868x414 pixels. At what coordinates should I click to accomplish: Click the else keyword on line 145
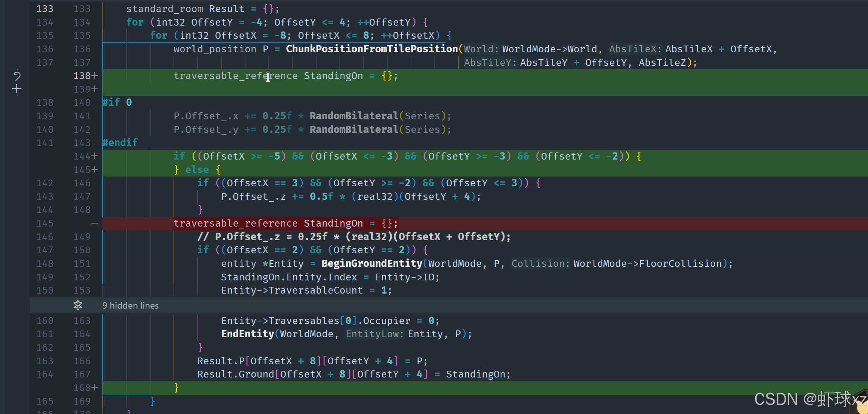197,170
